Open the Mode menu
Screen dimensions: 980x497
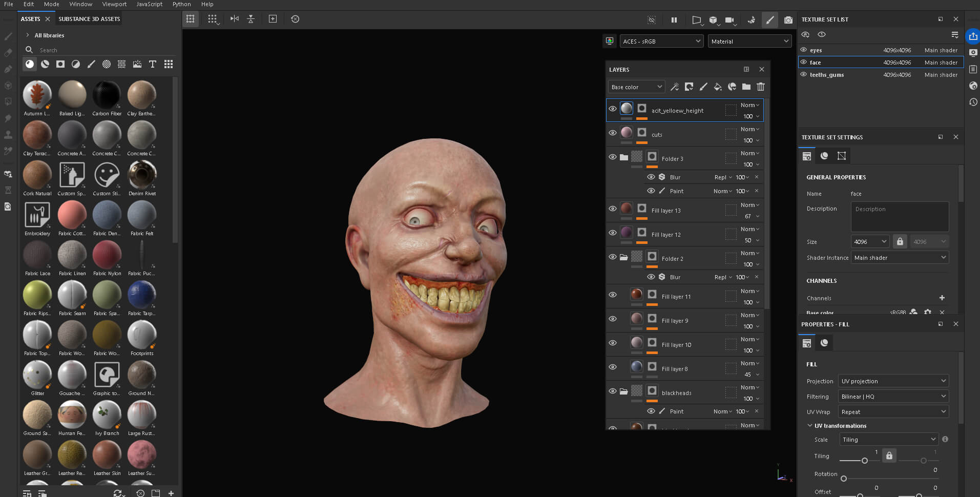pos(52,4)
